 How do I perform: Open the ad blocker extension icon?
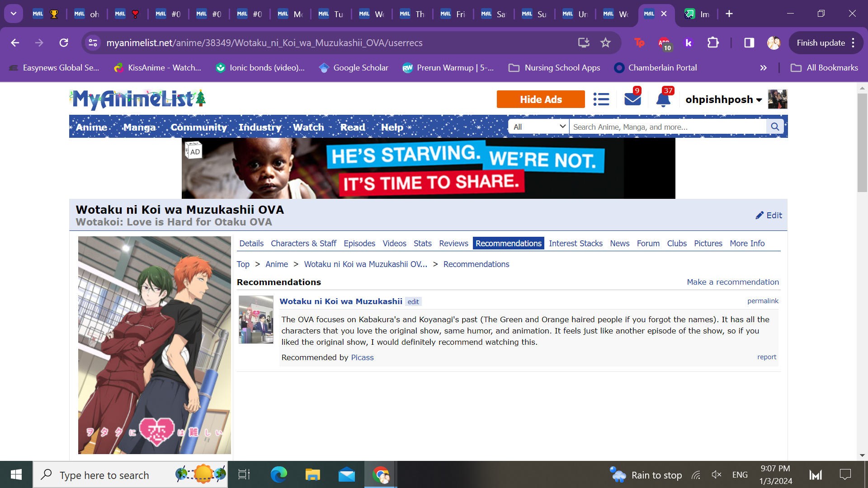[x=664, y=43]
